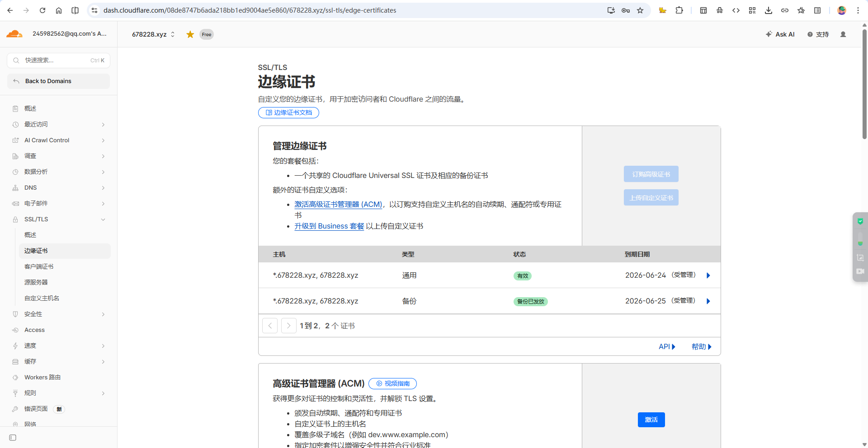Image resolution: width=868 pixels, height=448 pixels.
Task: Open browser extensions puzzle icon
Action: click(679, 10)
